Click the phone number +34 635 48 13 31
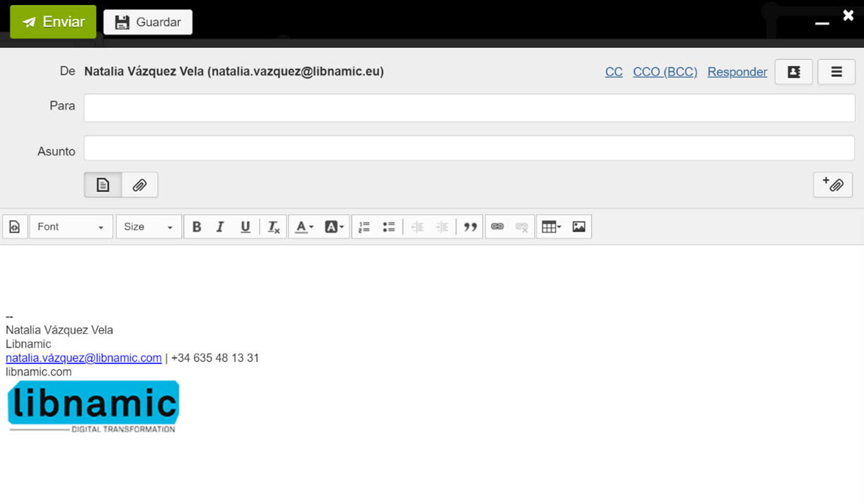The width and height of the screenshot is (864, 504). pyautogui.click(x=215, y=358)
